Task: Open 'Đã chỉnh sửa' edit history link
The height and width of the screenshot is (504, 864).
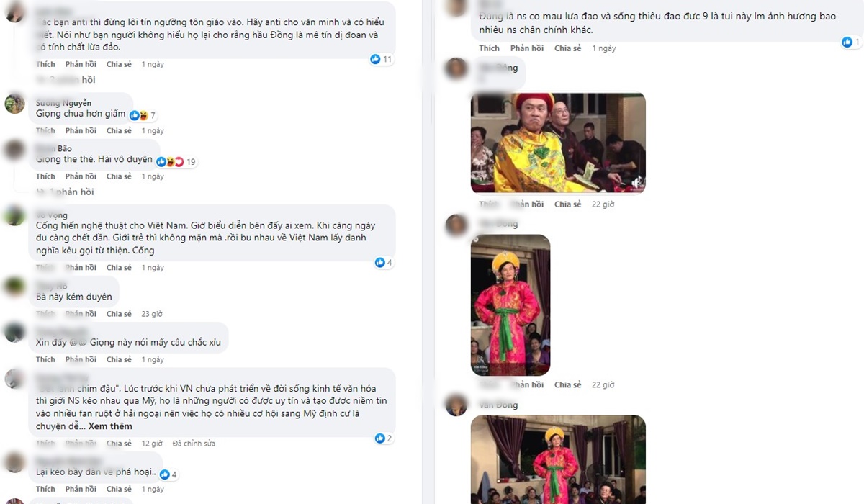Action: (x=194, y=444)
